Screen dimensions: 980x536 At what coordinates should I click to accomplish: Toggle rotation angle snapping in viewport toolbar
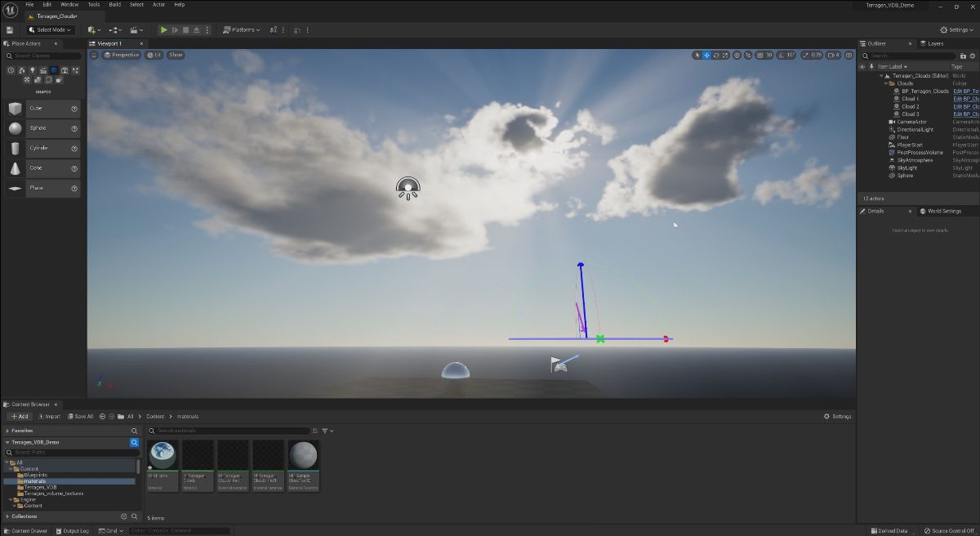(780, 56)
